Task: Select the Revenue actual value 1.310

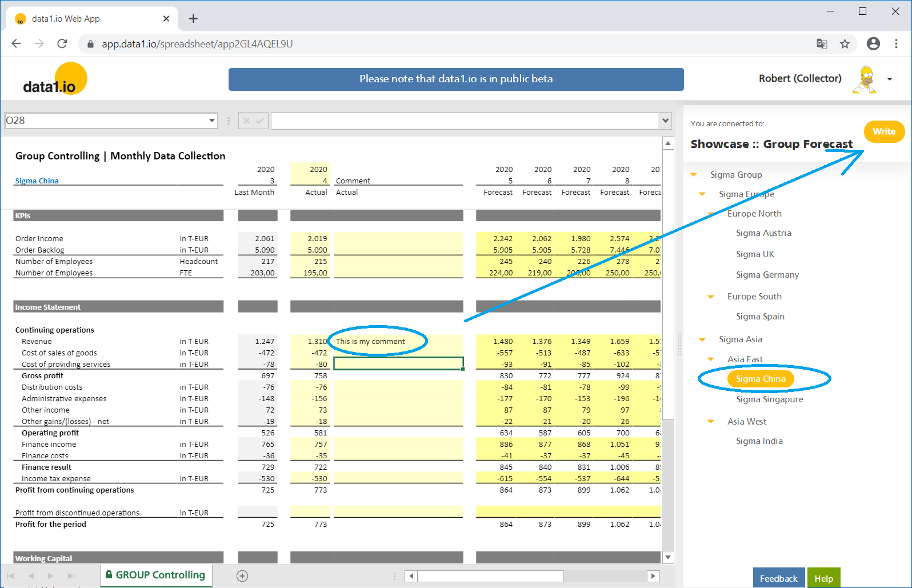Action: coord(311,341)
